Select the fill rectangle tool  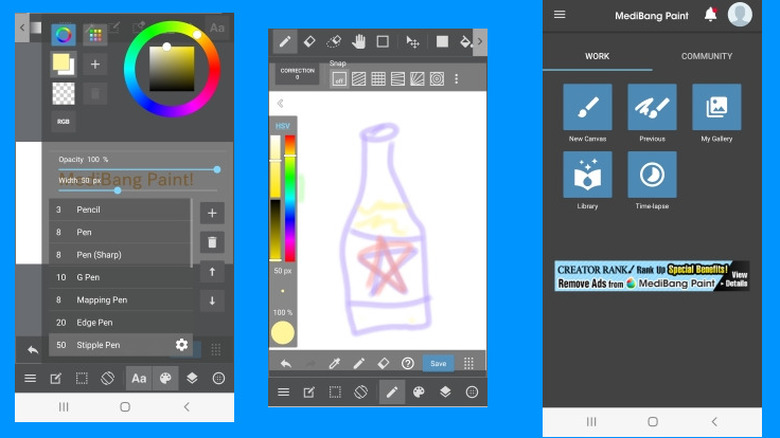tap(442, 41)
